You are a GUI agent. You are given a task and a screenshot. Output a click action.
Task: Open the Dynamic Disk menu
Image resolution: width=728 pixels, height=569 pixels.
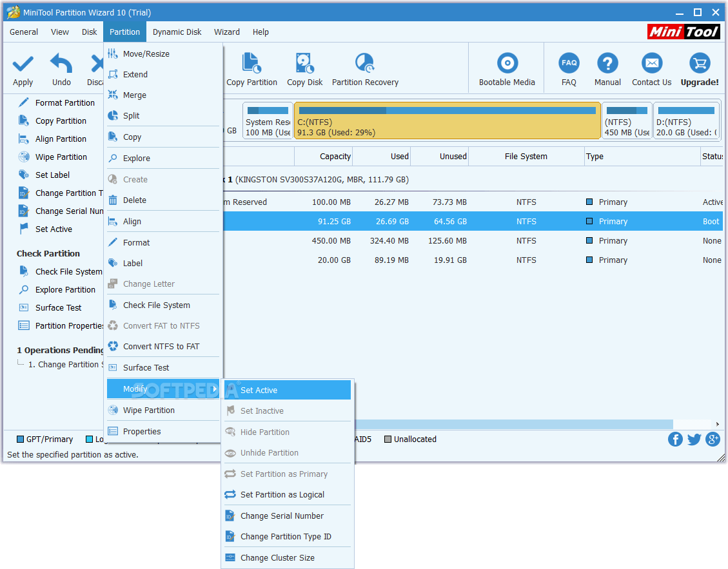(177, 32)
